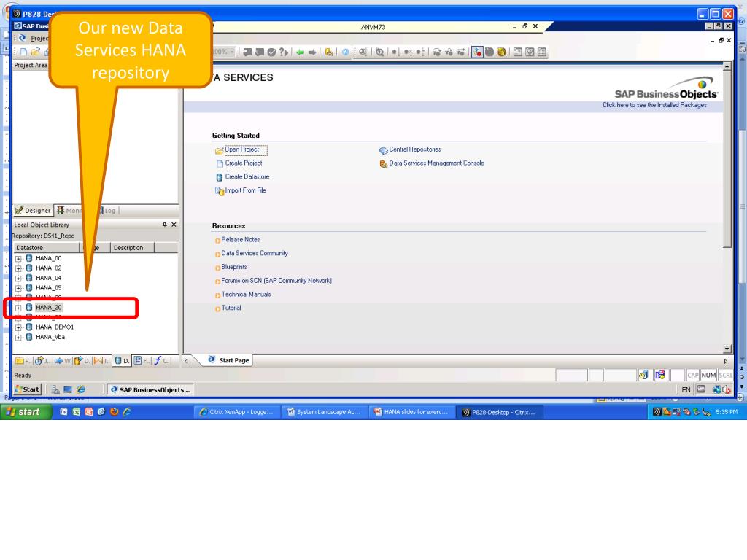Select HANA_20 datastore in the list
The width and height of the screenshot is (747, 560).
[49, 308]
